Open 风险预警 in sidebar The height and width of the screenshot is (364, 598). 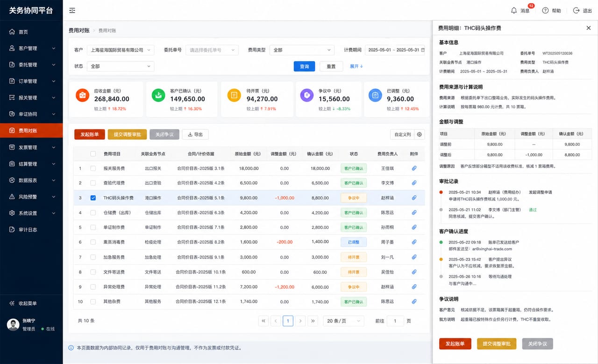pos(31,197)
